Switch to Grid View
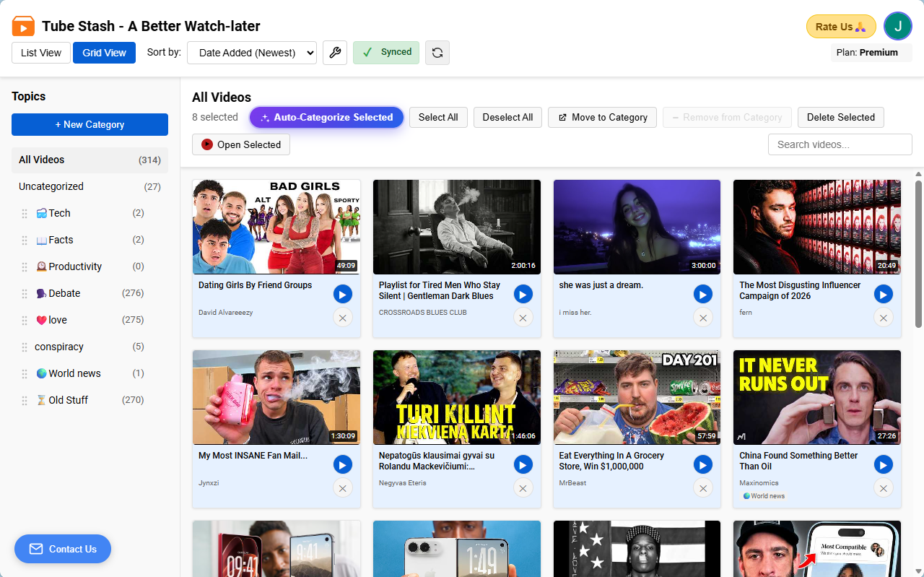The height and width of the screenshot is (577, 924). 104,53
